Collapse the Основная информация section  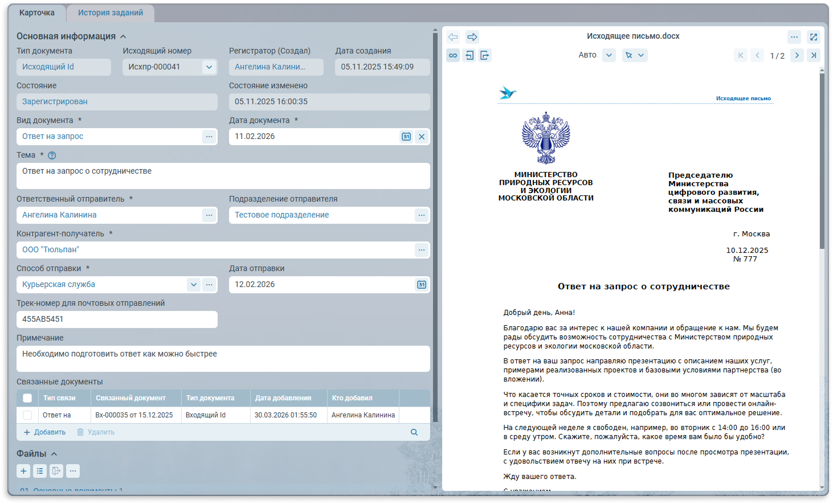(x=123, y=36)
